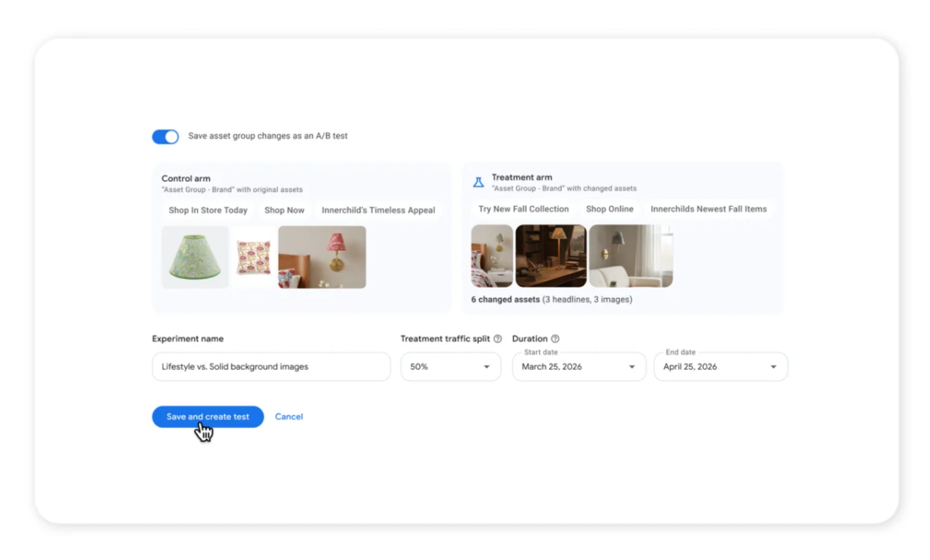930x560 pixels.
Task: Click the green lampshade thumbnail
Action: tap(195, 257)
